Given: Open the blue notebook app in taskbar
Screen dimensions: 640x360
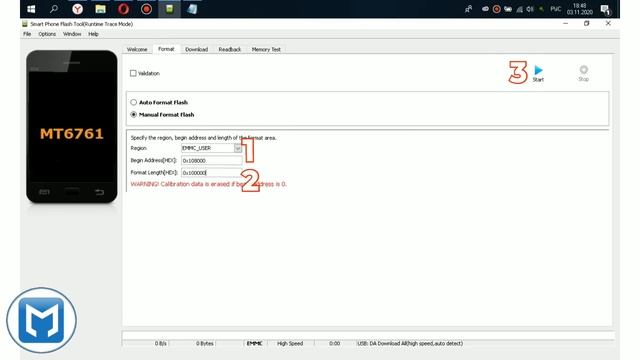Looking at the screenshot, I should 192,9.
